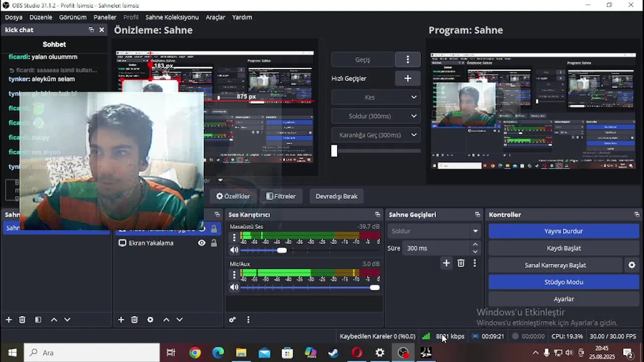Click the Geçiş transition button
Image resolution: width=644 pixels, height=362 pixels.
pyautogui.click(x=363, y=59)
